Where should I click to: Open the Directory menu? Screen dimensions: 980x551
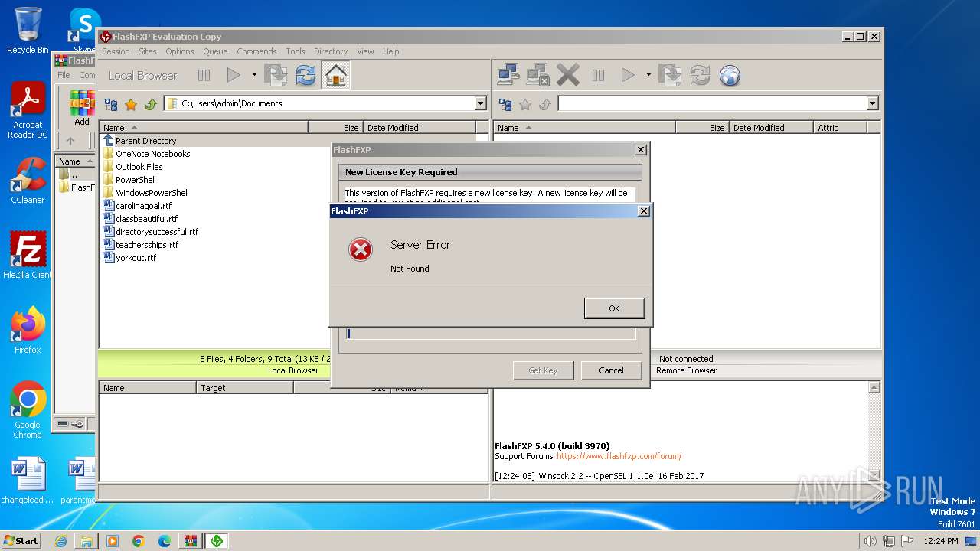[331, 51]
